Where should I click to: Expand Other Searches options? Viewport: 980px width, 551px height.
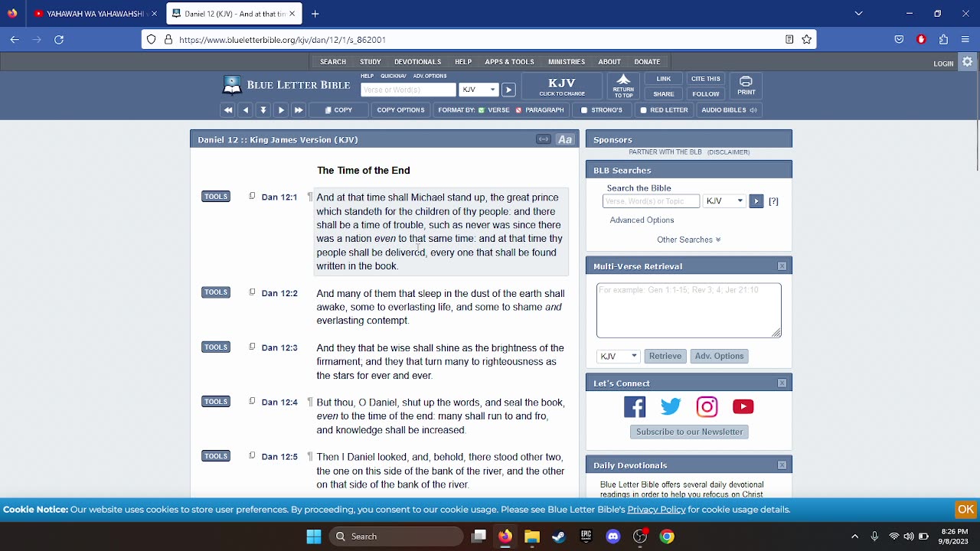689,240
